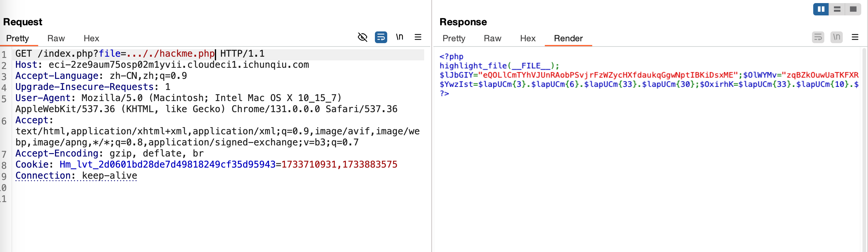Click the $lJbGIY string assignment line
Screen dimensions: 868x252
pos(649,75)
